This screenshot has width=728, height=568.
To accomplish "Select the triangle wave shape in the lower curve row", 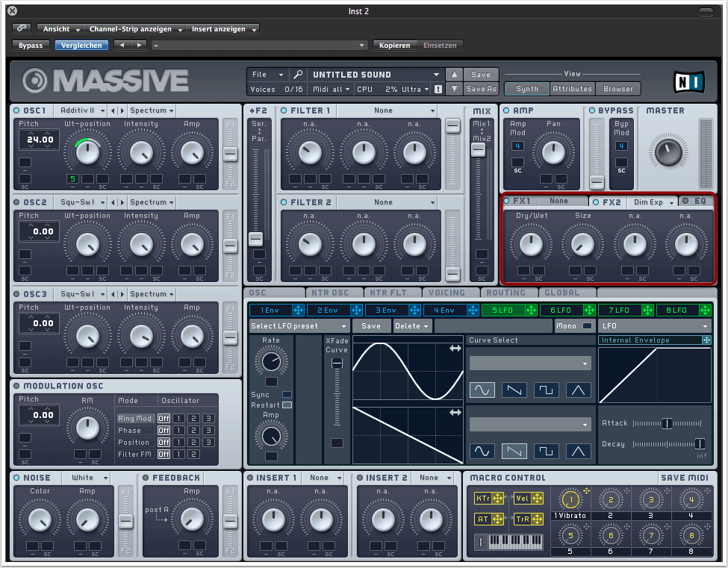I will click(578, 451).
